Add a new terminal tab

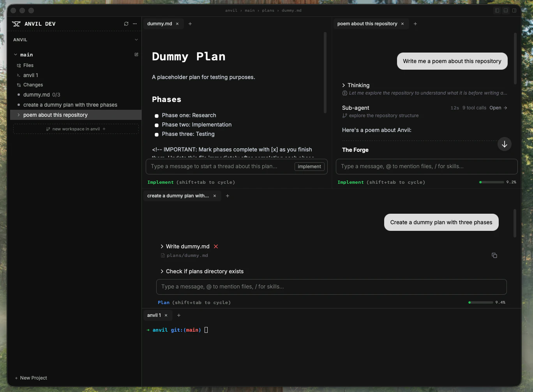coord(179,315)
